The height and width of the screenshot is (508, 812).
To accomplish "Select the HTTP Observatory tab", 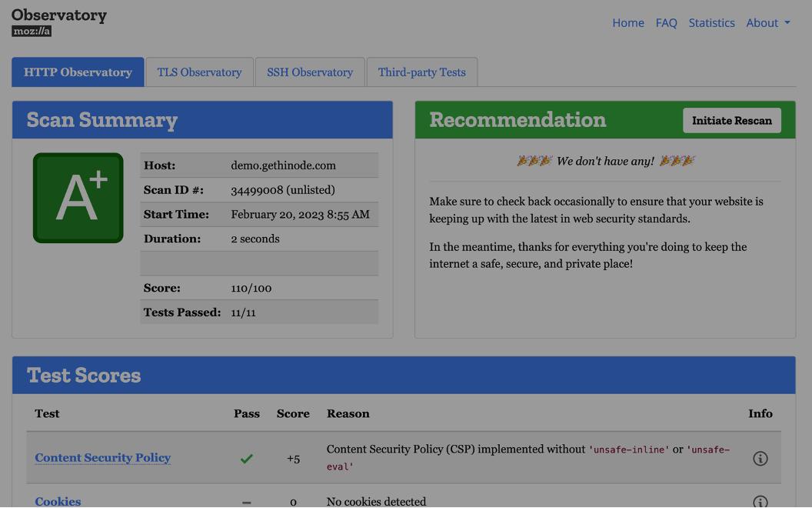I will (x=78, y=72).
